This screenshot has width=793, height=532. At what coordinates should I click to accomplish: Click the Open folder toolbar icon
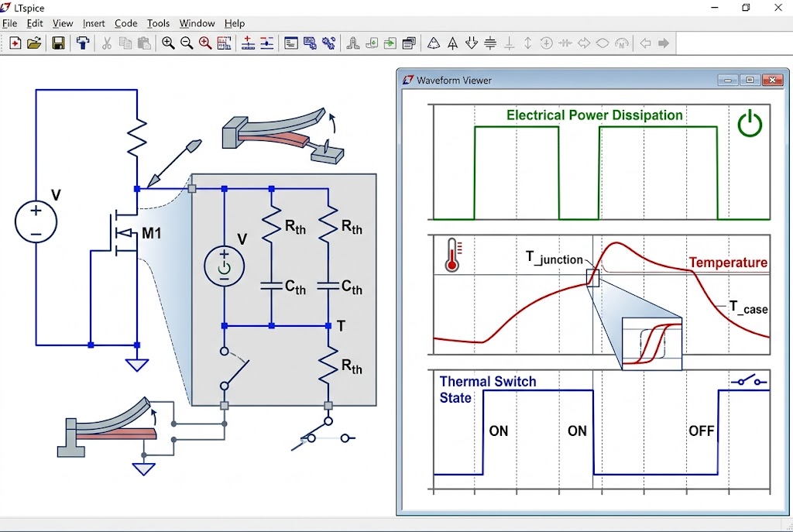coord(34,43)
